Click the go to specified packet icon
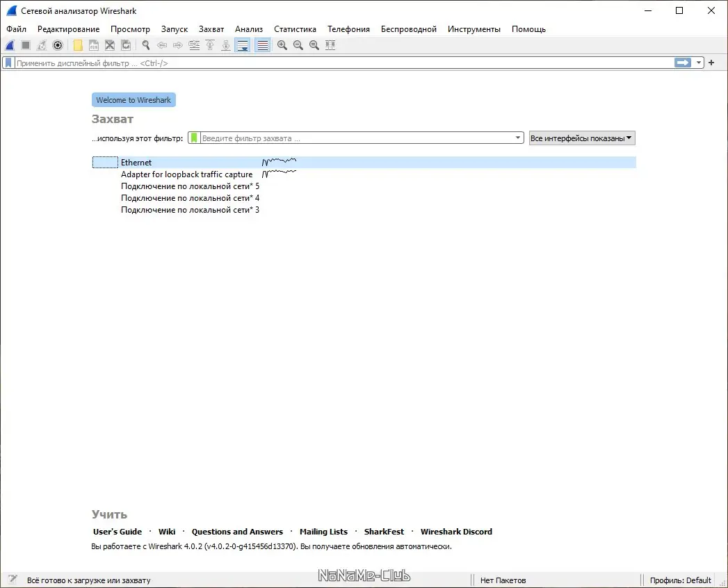 point(194,45)
